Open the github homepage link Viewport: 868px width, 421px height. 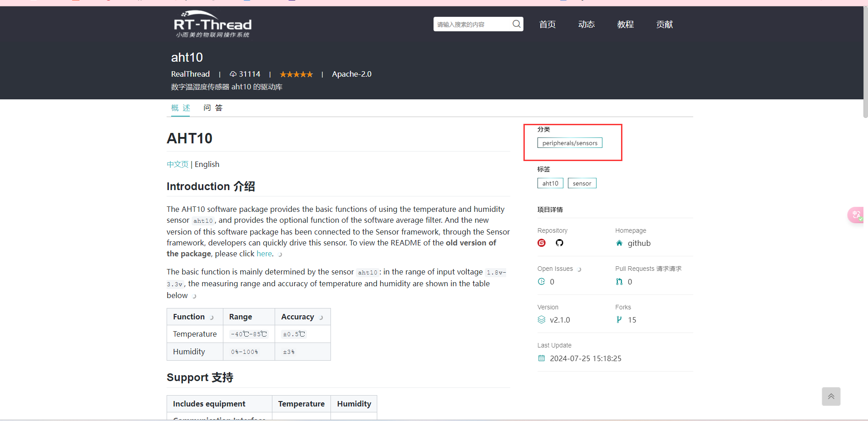[639, 243]
